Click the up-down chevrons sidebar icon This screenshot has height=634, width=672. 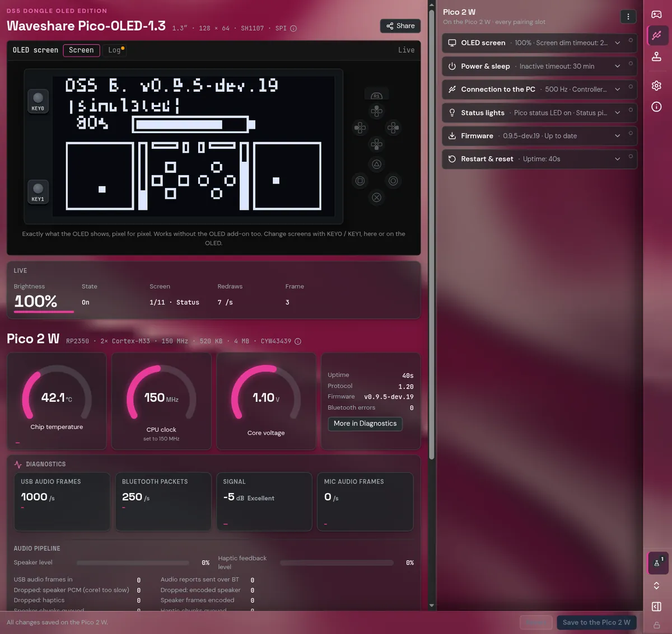[656, 585]
